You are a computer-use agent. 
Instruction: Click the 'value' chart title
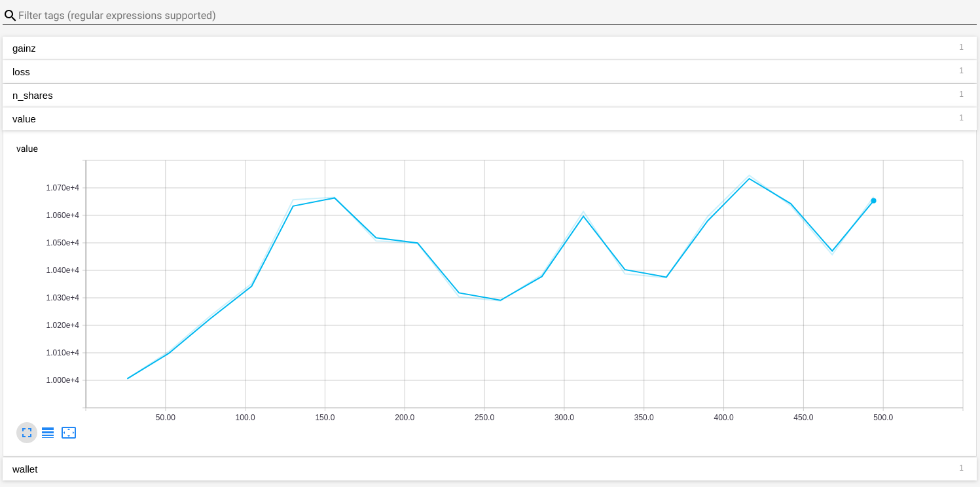(27, 149)
